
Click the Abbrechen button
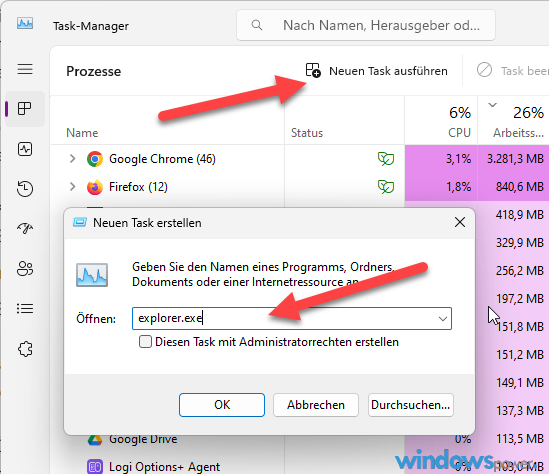tap(316, 405)
